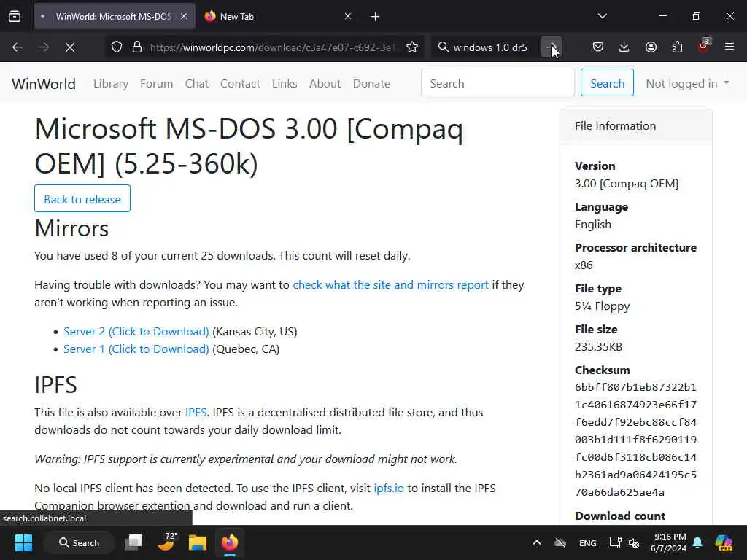The width and height of the screenshot is (747, 560).
Task: Open Firefox View tab list icon
Action: (15, 17)
